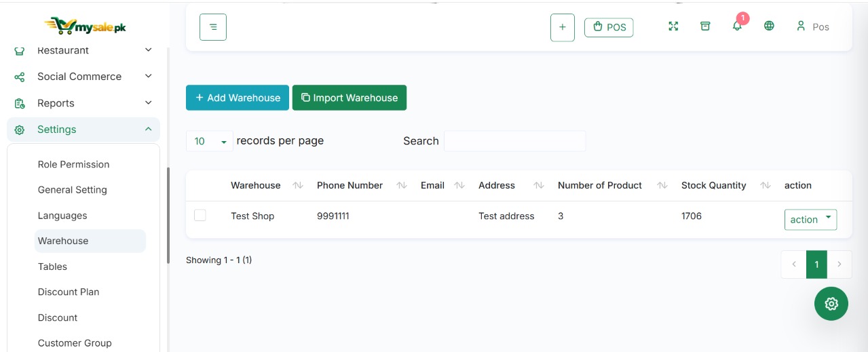
Task: Expand the Reports menu chevron
Action: [149, 102]
